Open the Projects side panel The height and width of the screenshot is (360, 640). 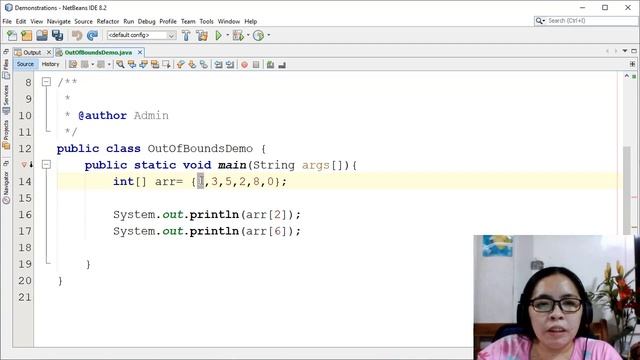tap(6, 134)
